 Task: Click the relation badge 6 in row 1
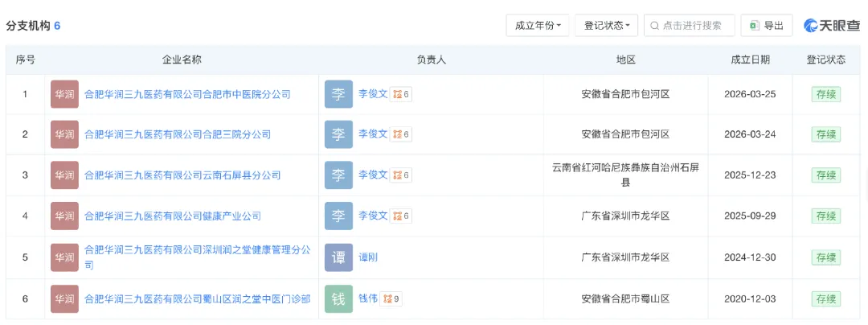tap(401, 94)
